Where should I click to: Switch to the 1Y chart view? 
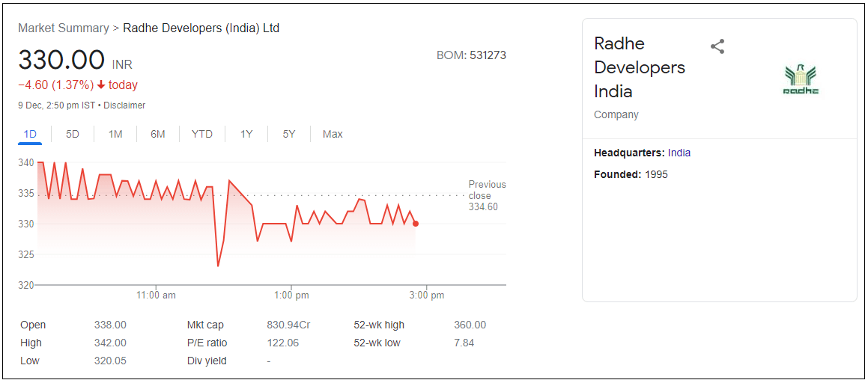[246, 134]
